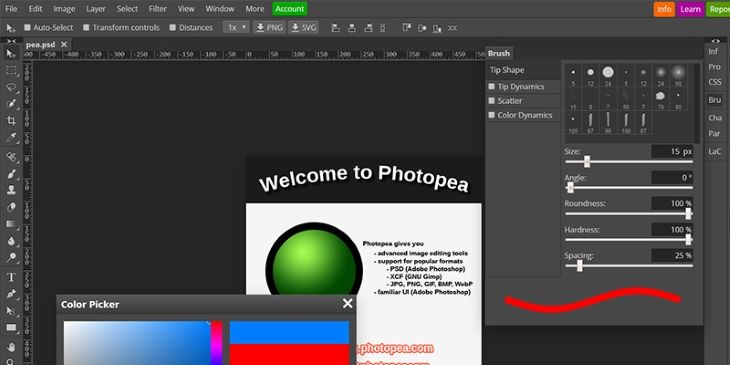Click the align left edges icon

tap(335, 28)
